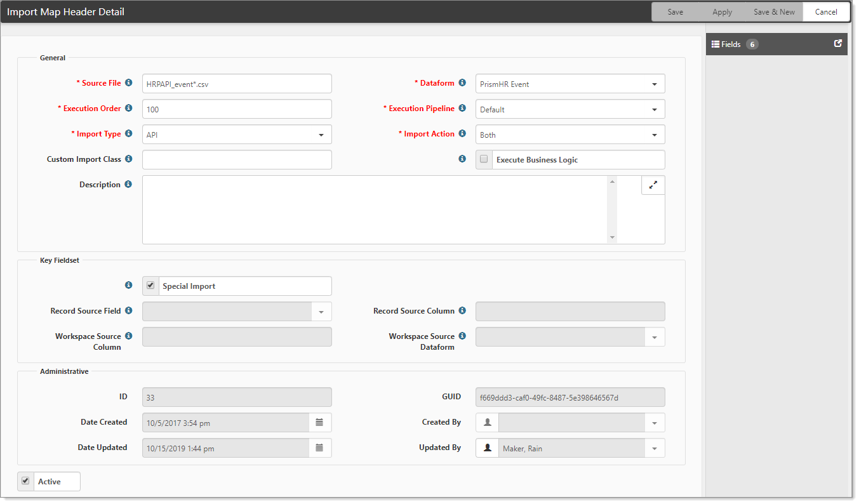Click the GUID field value

570,397
